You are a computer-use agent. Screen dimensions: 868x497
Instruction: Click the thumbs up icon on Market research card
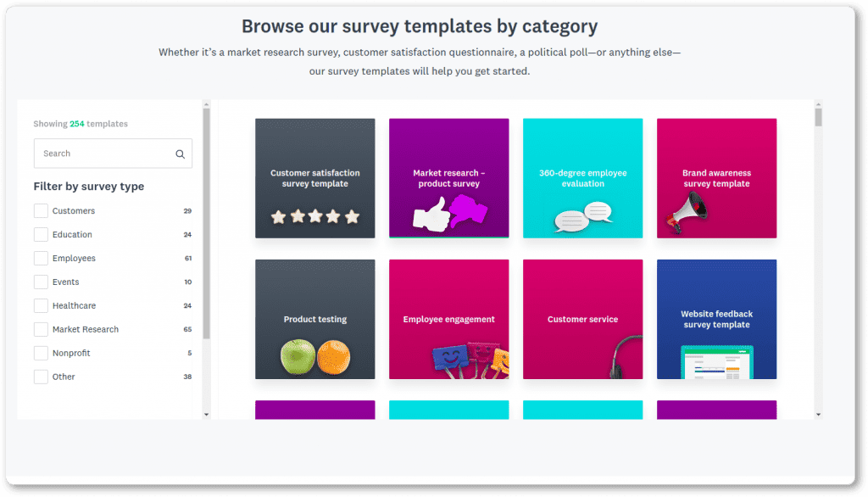click(429, 214)
